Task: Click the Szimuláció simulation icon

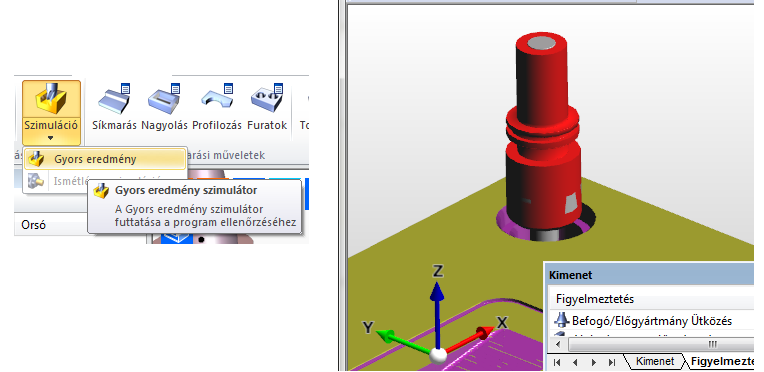Action: [x=51, y=98]
